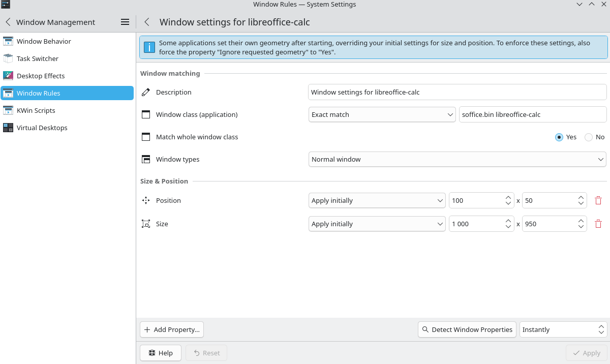
Task: Open Position's Apply initially dropdown
Action: click(x=377, y=200)
